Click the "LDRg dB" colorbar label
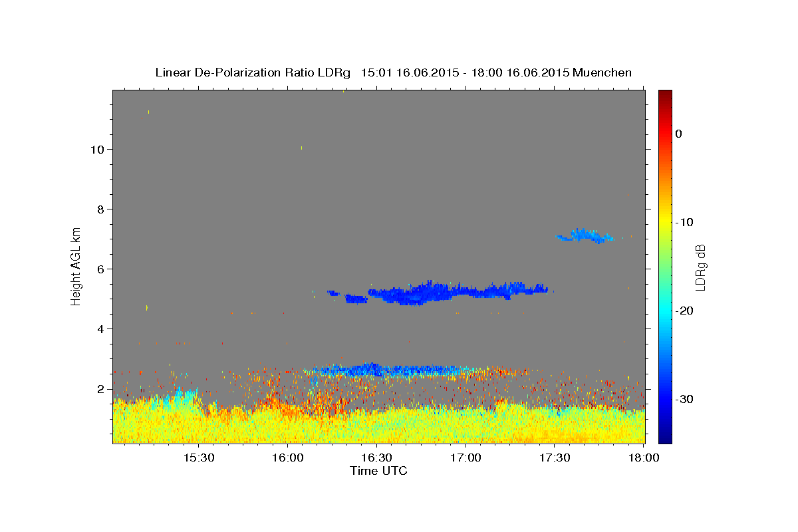Screen dimensions: 798x532 700,267
